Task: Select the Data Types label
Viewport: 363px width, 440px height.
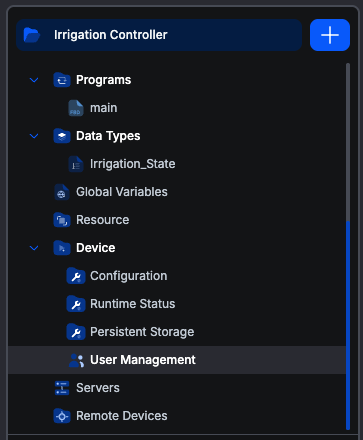Action: (108, 136)
